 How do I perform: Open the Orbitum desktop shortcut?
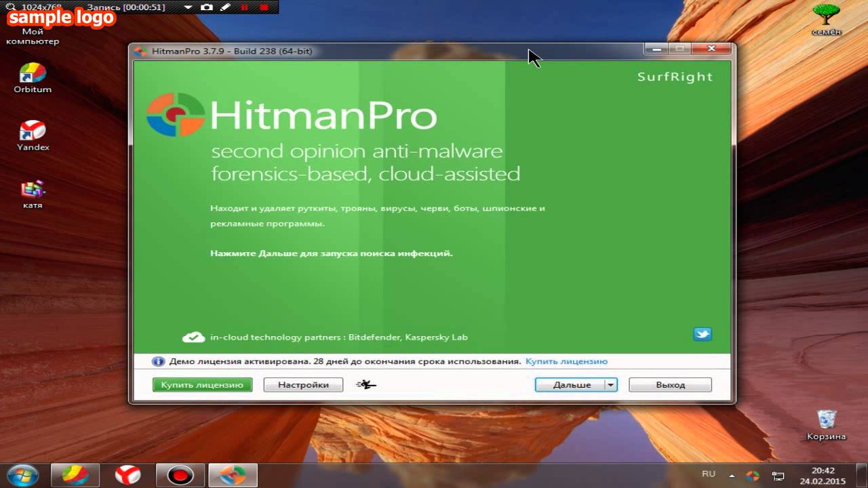click(x=33, y=77)
